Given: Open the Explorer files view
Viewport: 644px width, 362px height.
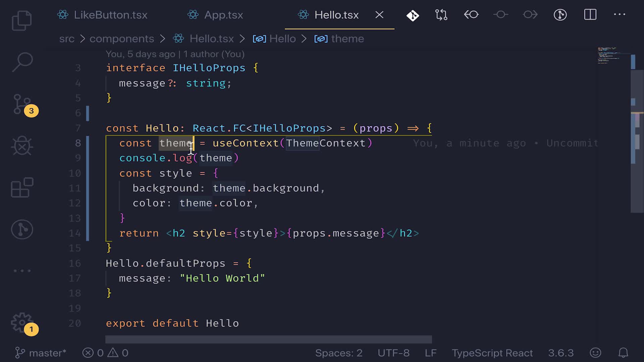Looking at the screenshot, I should [x=22, y=21].
